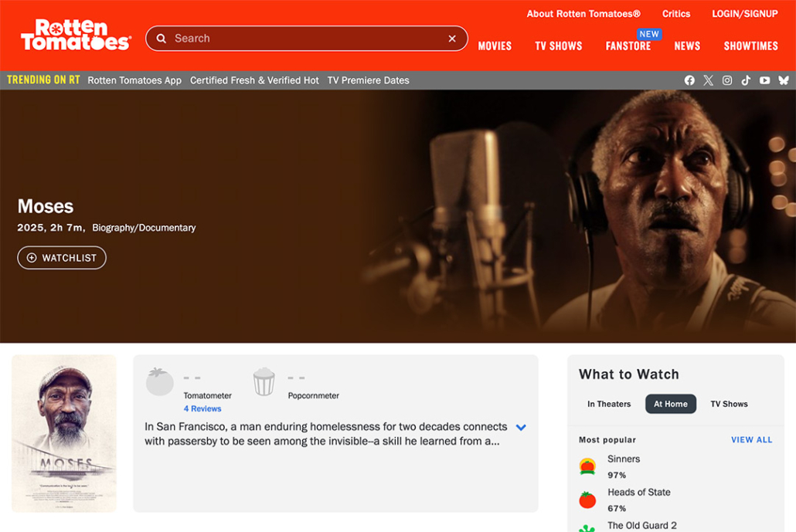The width and height of the screenshot is (796, 532).
Task: Click the Rotten Tomatoes logo
Action: pyautogui.click(x=76, y=36)
